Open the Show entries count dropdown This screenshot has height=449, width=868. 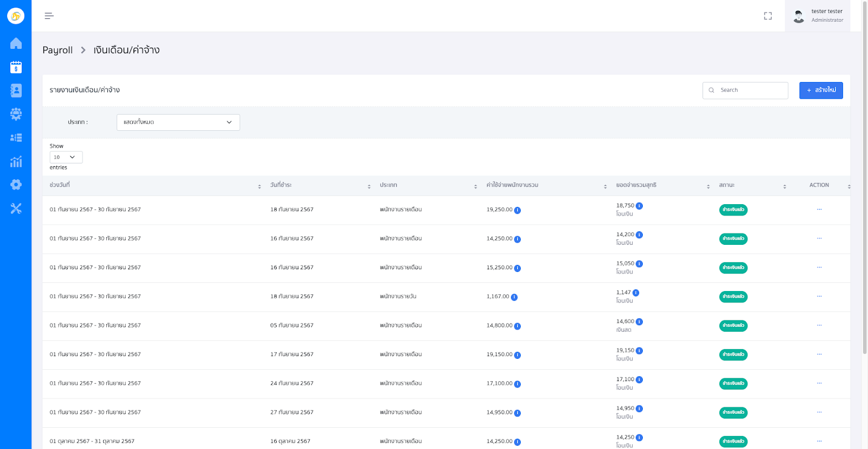coord(66,157)
